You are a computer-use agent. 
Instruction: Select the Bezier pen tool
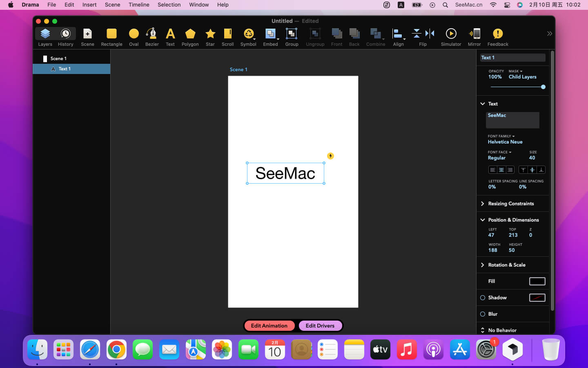coord(151,37)
